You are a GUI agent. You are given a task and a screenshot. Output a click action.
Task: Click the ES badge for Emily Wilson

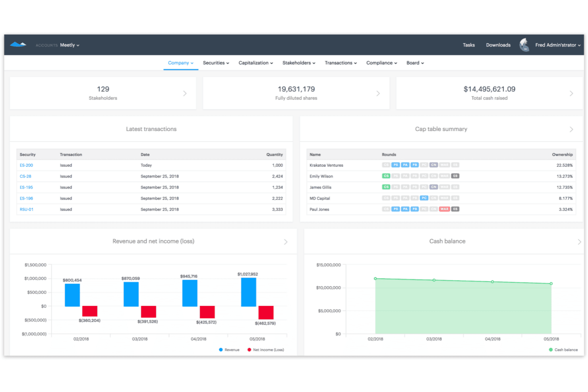455,176
